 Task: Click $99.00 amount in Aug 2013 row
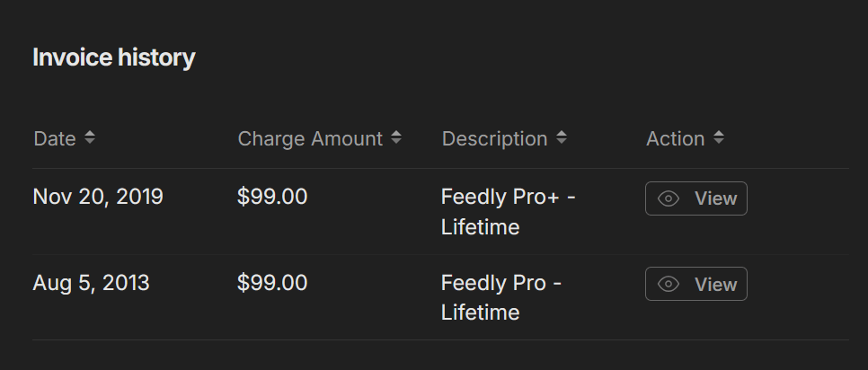pyautogui.click(x=272, y=283)
